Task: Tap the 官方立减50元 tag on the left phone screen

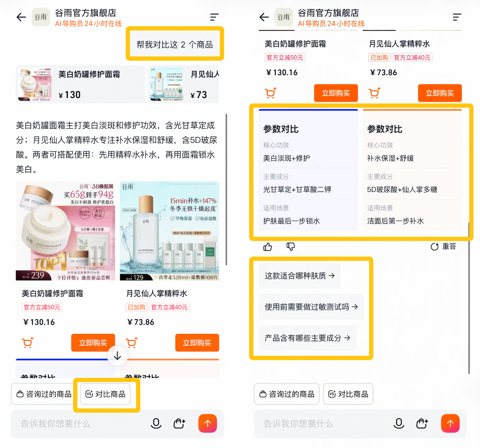Action: pos(42,307)
